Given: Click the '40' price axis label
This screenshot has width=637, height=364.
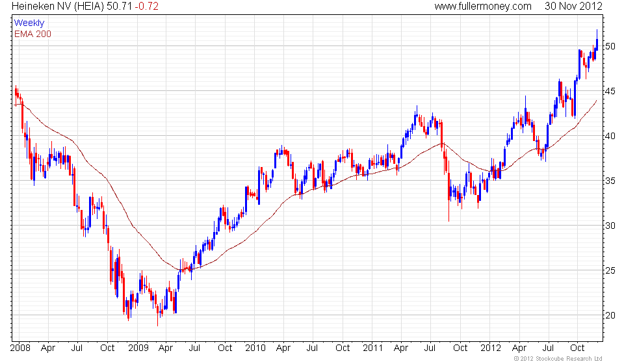Looking at the screenshot, I should tap(610, 136).
